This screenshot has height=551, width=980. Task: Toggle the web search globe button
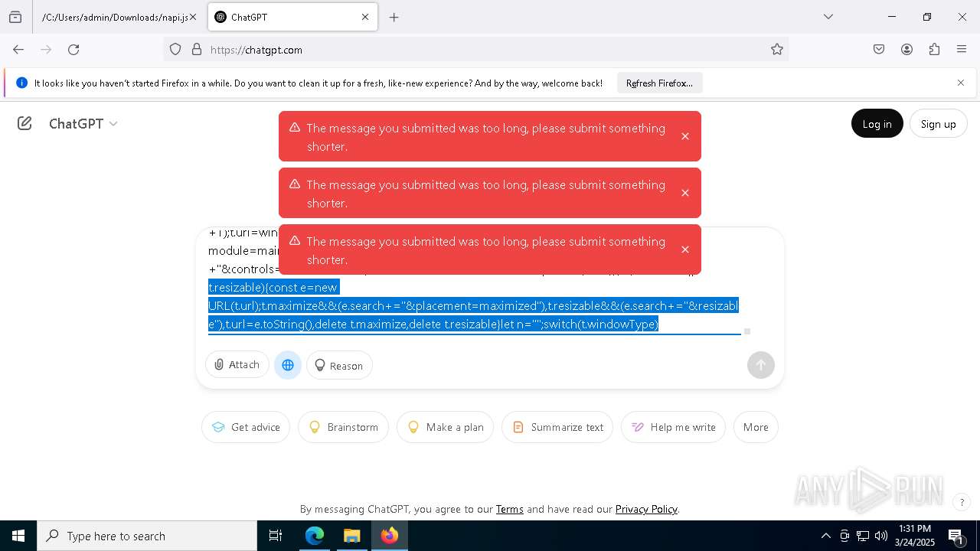(288, 365)
